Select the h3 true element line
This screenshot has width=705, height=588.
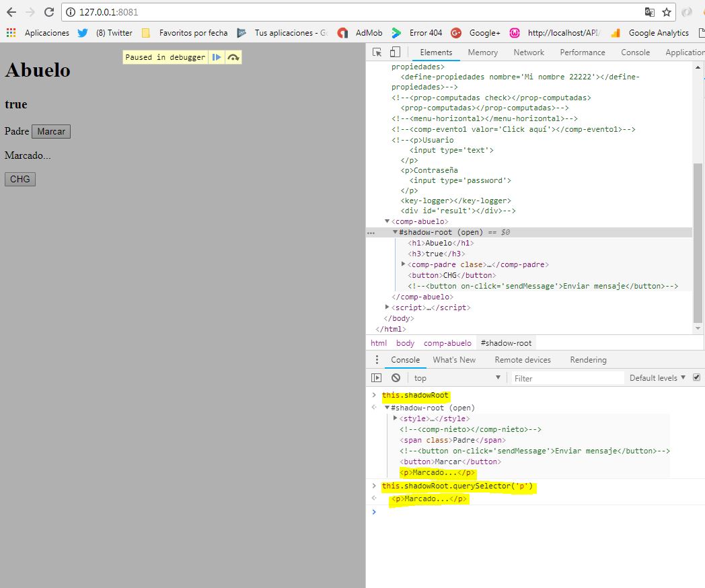tap(436, 254)
